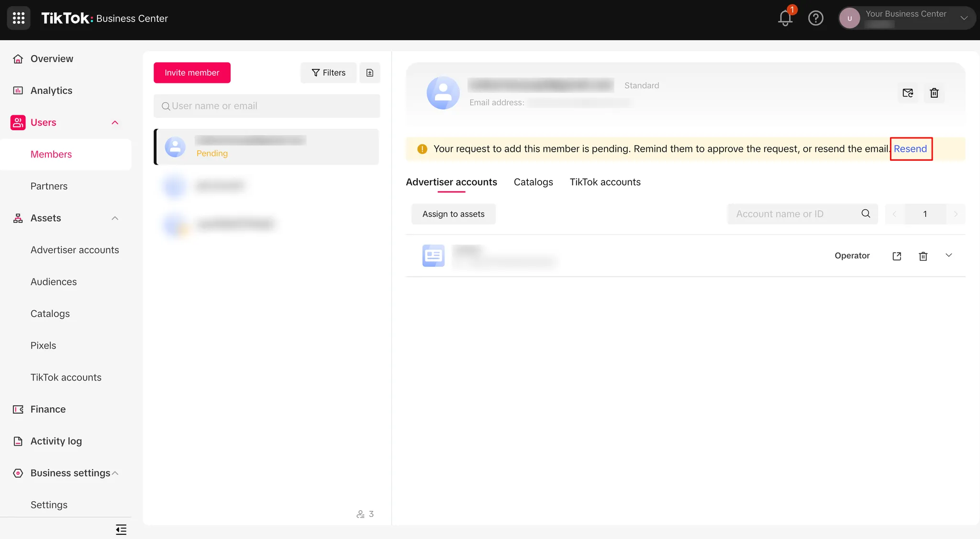Expand the Operator account row chevron
The width and height of the screenshot is (980, 539).
948,255
